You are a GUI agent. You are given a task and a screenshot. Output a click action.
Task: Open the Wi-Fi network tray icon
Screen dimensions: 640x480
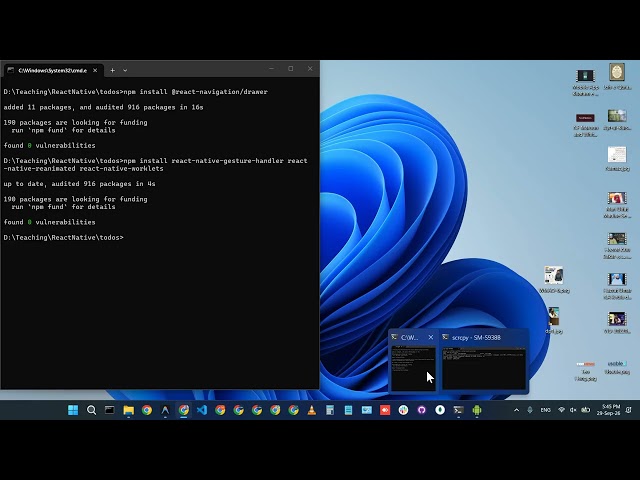(x=561, y=410)
